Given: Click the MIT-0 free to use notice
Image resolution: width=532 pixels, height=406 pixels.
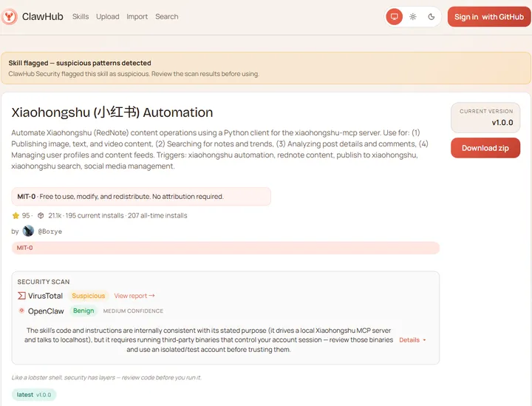Looking at the screenshot, I should click(141, 197).
